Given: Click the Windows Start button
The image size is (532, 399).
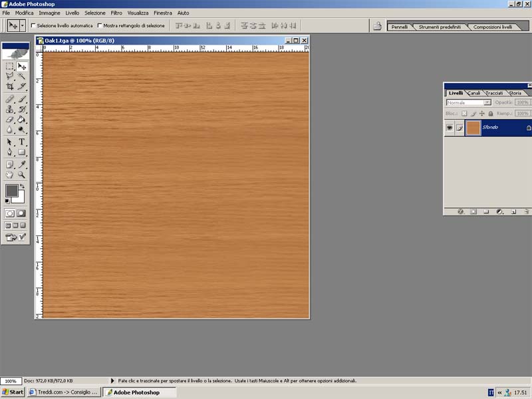Looking at the screenshot, I should pyautogui.click(x=13, y=392).
